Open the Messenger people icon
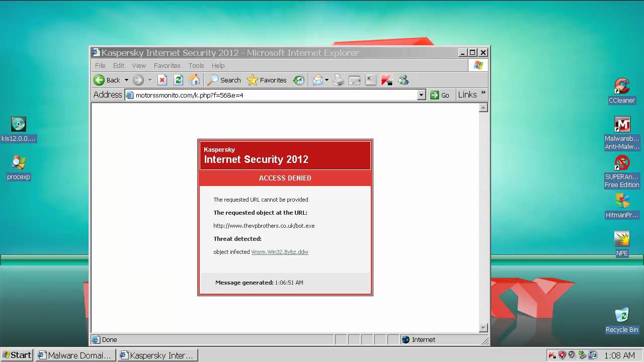644x362 pixels. tap(403, 80)
